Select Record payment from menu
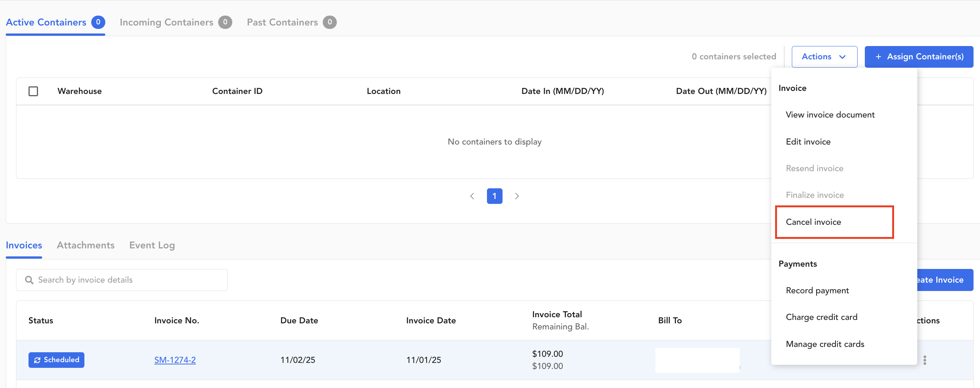Screen dimensions: 980x388 click(817, 291)
